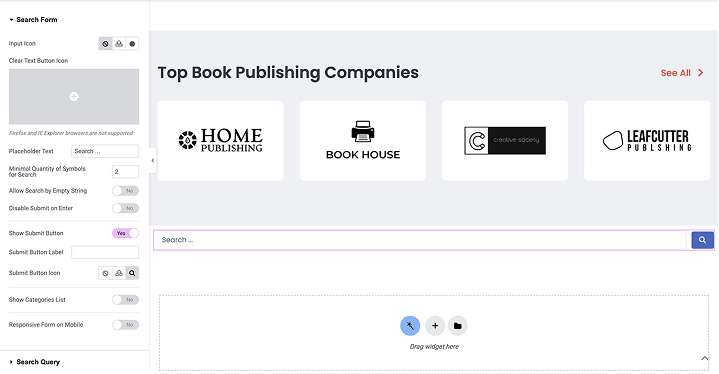Click the Submit Button Label field
This screenshot has width=719, height=374.
click(x=105, y=252)
